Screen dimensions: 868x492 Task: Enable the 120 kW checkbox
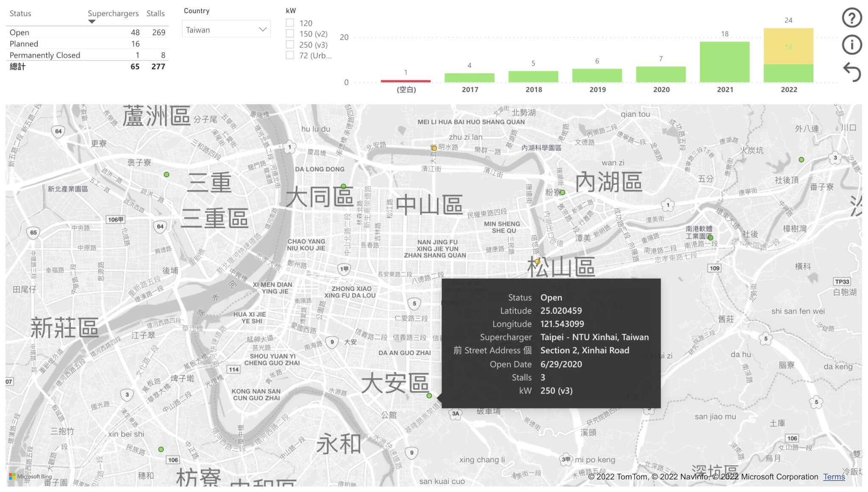290,23
